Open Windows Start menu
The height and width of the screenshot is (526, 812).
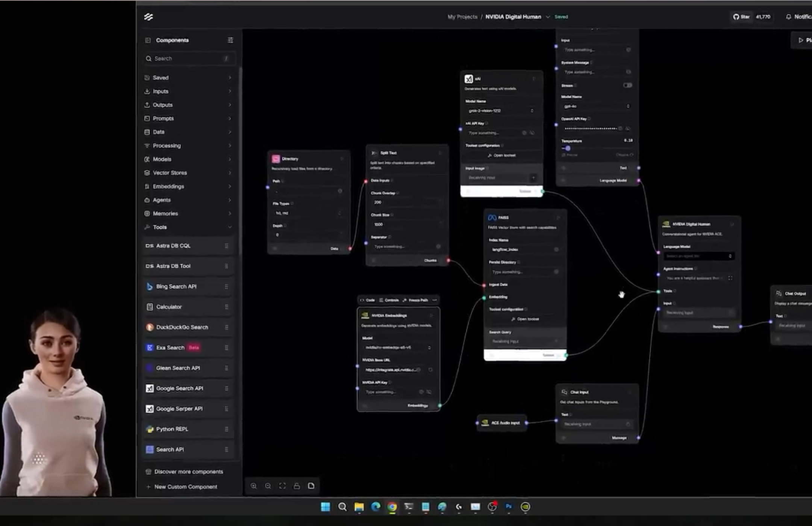pos(326,507)
